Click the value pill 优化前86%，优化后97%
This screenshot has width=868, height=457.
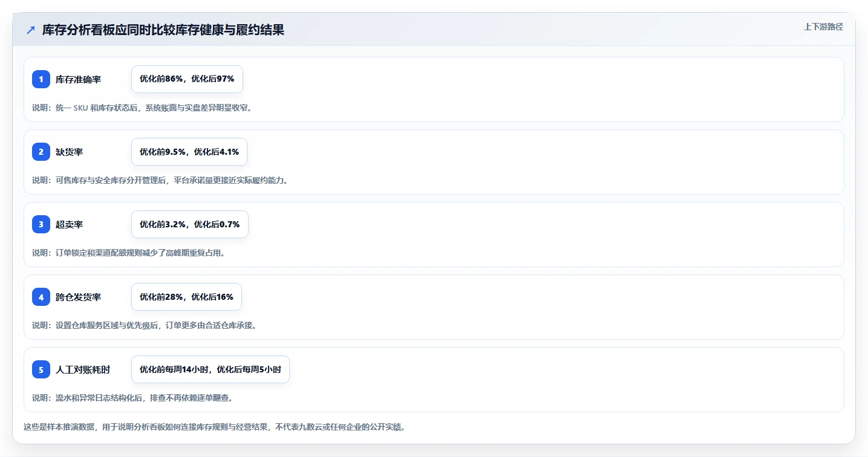coord(187,79)
